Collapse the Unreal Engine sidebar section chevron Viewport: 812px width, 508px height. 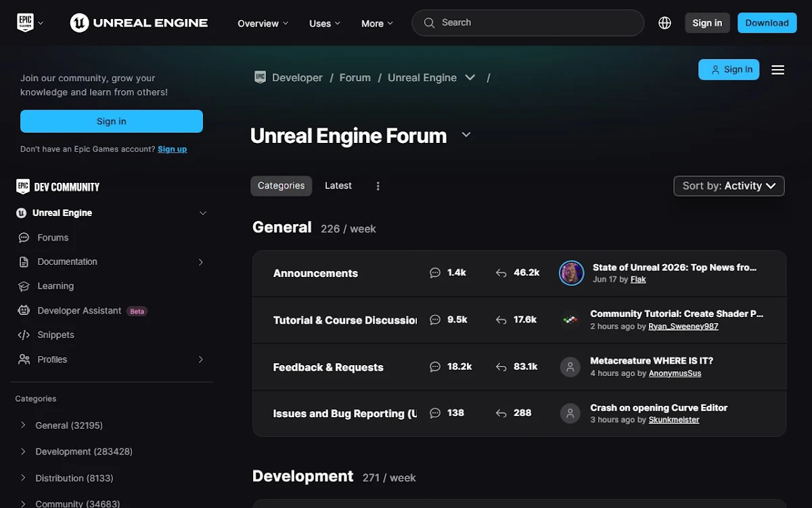tap(202, 213)
